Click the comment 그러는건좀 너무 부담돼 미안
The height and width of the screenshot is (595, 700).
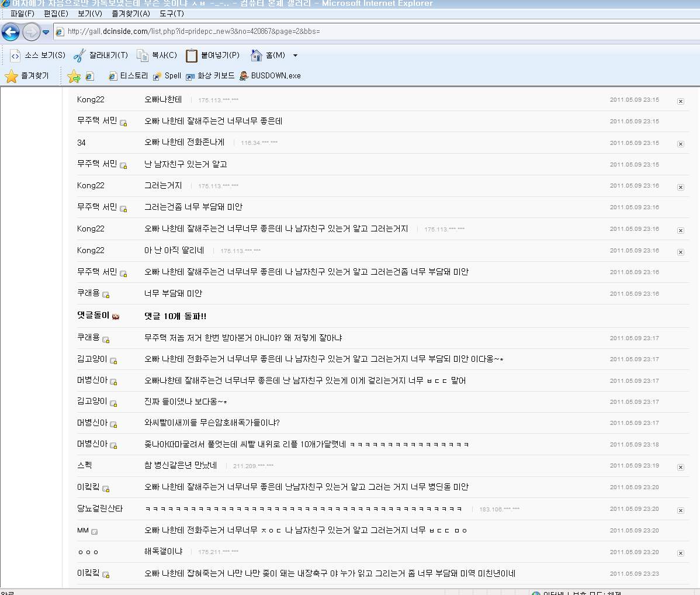point(193,207)
